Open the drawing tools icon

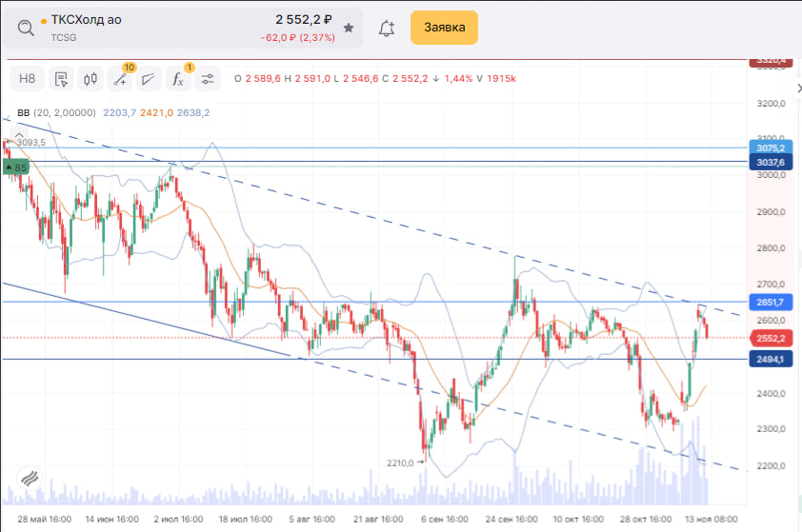tap(121, 79)
